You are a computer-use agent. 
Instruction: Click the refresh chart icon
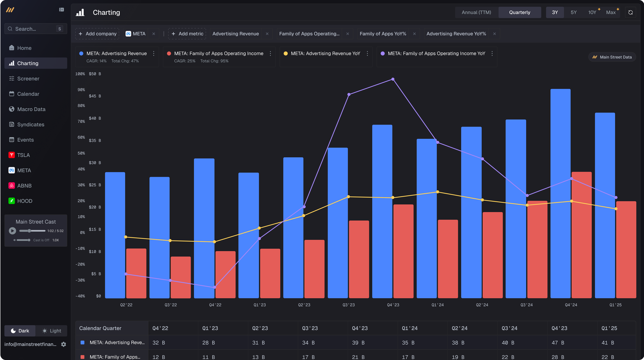pos(630,12)
